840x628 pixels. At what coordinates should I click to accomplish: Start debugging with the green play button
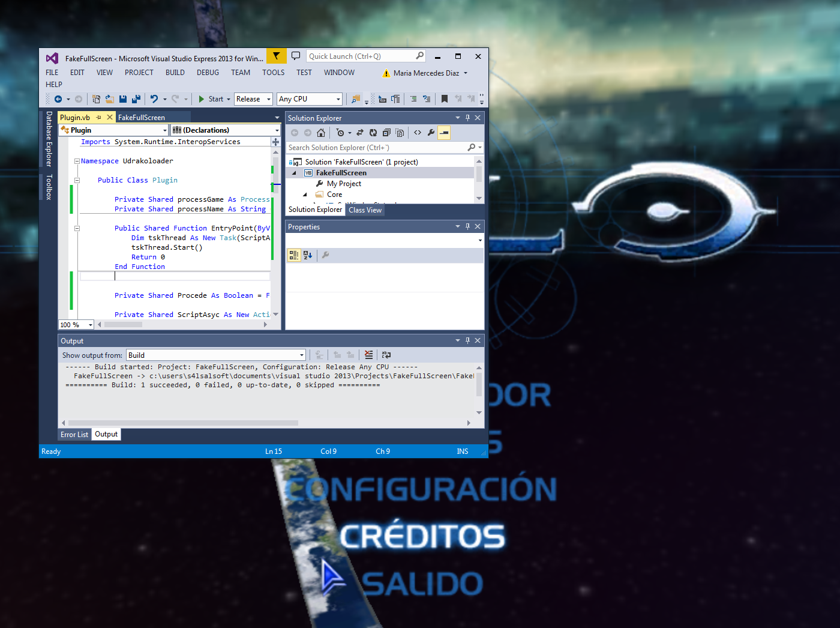tap(202, 99)
